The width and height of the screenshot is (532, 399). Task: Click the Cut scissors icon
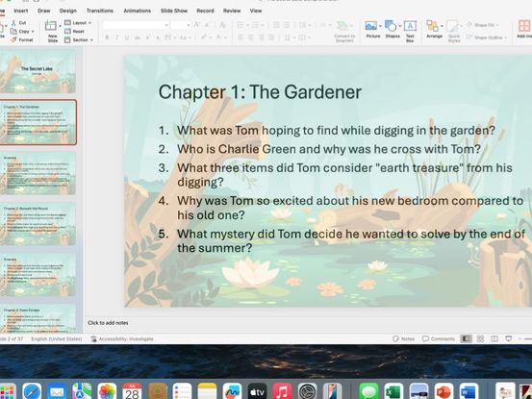(13, 23)
